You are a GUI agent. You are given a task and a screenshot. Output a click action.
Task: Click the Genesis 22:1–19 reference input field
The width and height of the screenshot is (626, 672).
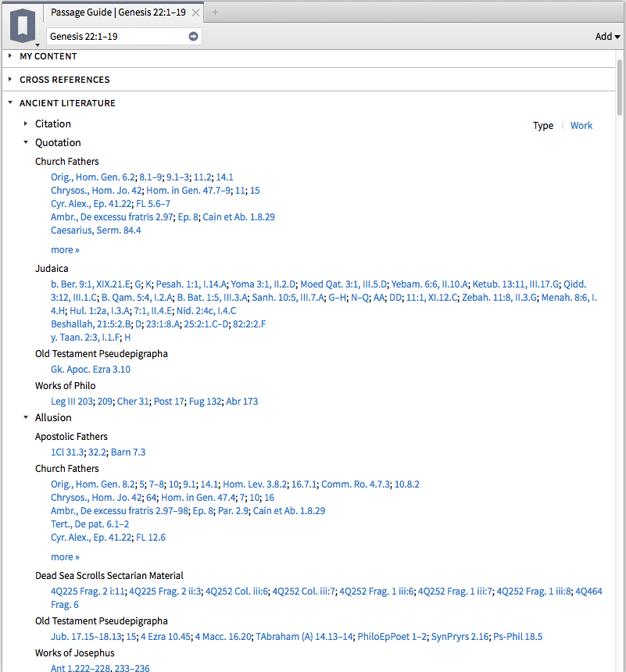coord(113,36)
